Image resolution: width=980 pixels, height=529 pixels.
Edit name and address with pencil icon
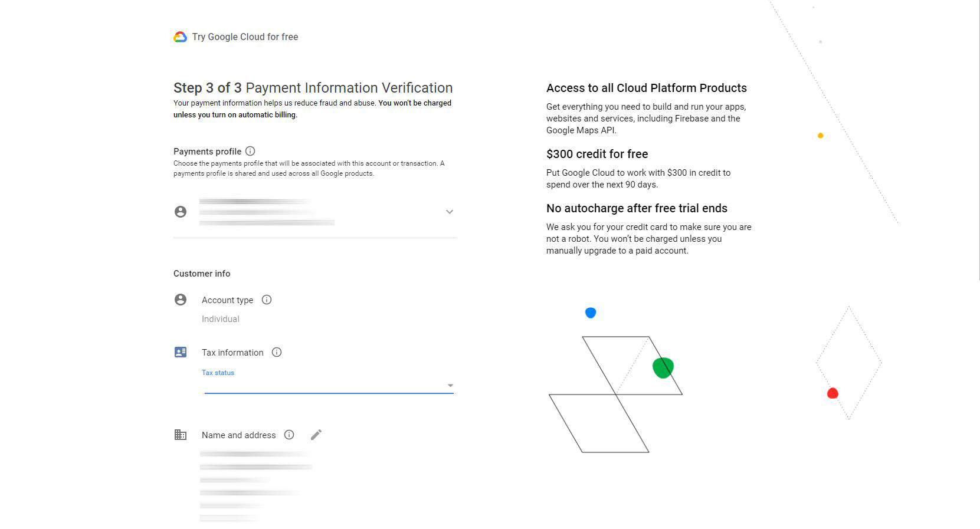point(316,435)
